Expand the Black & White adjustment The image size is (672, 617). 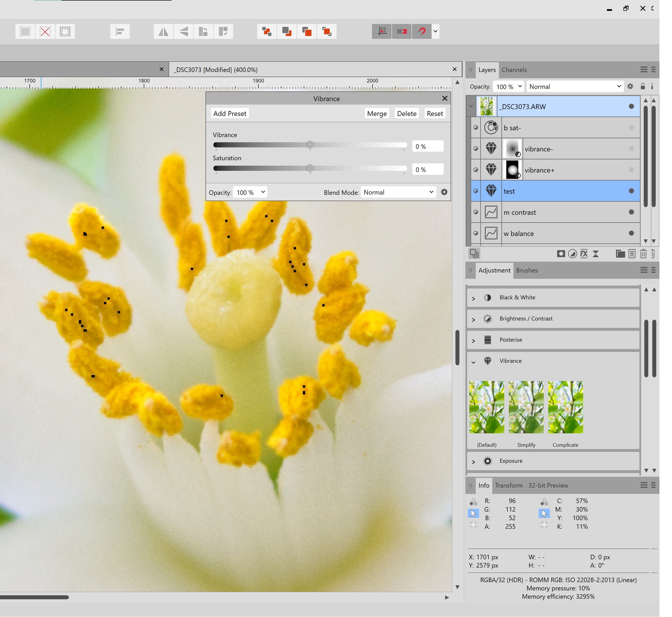(473, 299)
